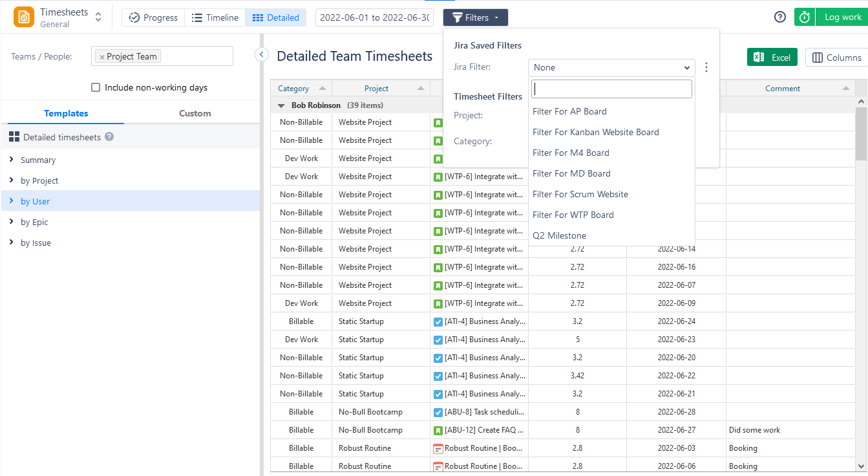Click the Teams / People input field
The image size is (868, 476).
(x=162, y=56)
